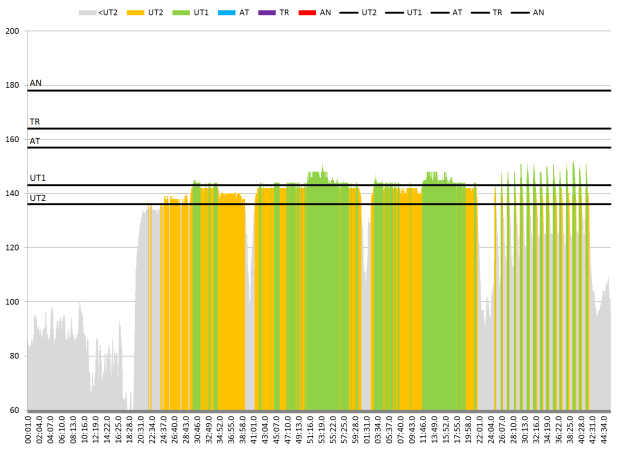Screen dimensions: 620x449
Task: Click the UT1 threshold label left of chart
Action: 38,178
